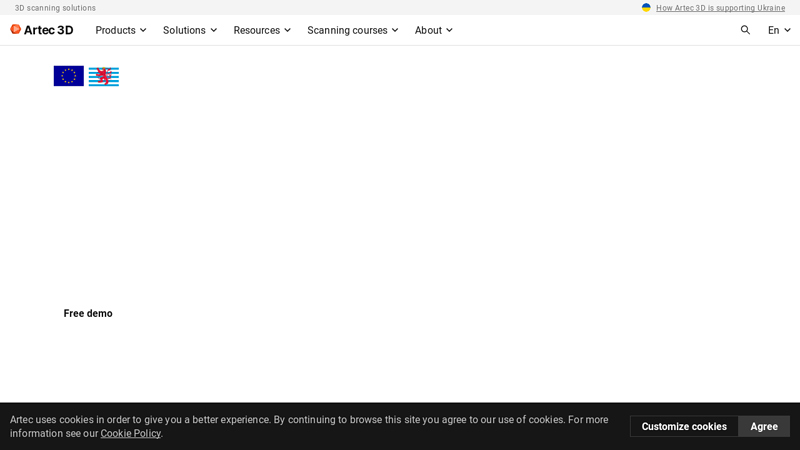Viewport: 800px width, 450px height.
Task: Click Customize cookies button
Action: (684, 427)
